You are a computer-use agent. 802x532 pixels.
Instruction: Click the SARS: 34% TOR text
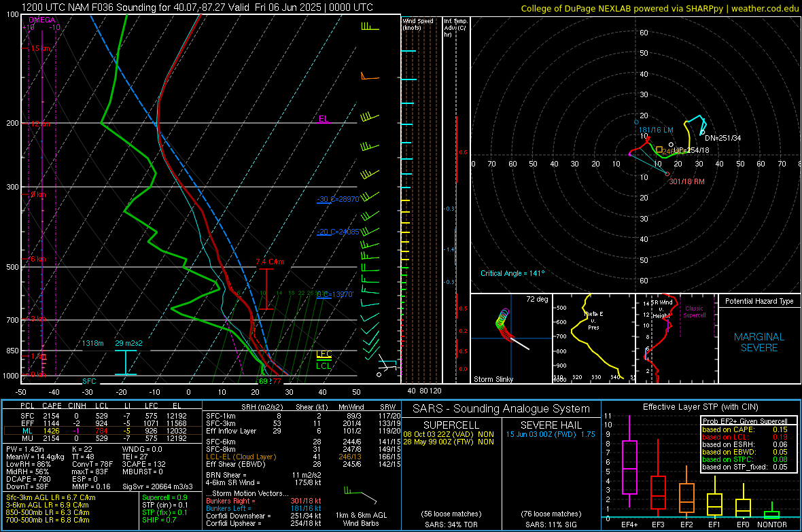451,525
